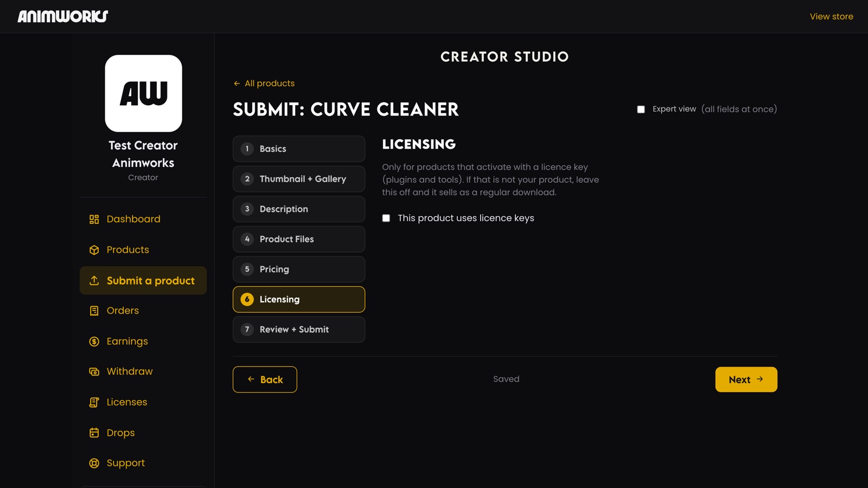Click the highlighted step 6 badge
The height and width of the screenshot is (488, 868).
247,299
